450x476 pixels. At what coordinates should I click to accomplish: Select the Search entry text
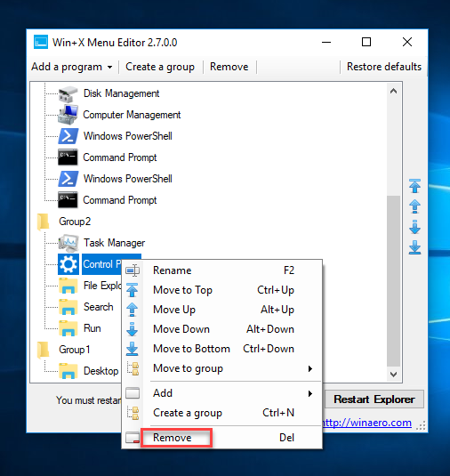(99, 307)
